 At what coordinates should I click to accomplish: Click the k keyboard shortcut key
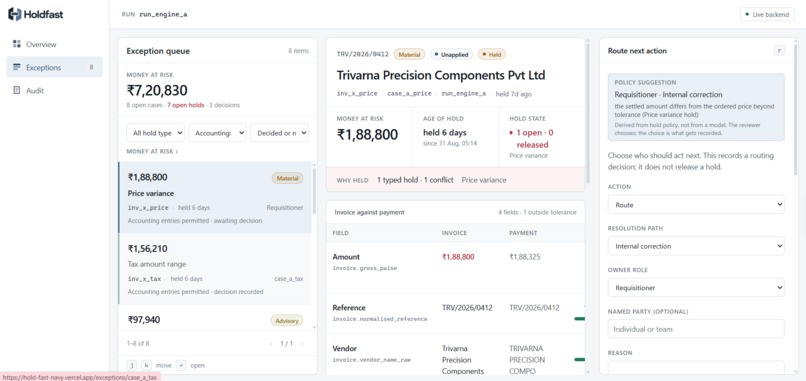[x=146, y=365]
